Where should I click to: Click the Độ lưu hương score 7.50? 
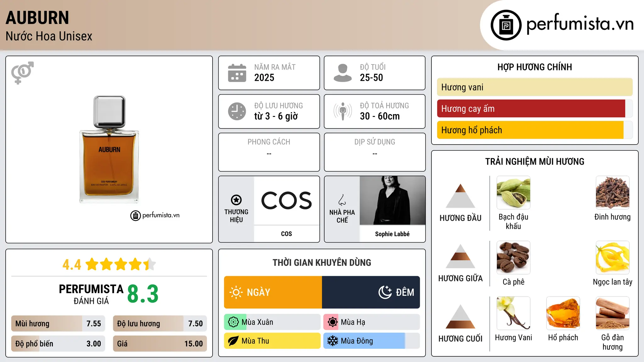[x=196, y=324]
